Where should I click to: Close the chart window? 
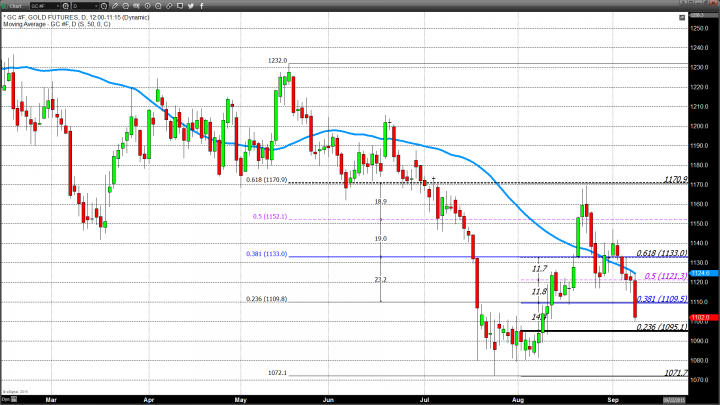click(712, 3)
